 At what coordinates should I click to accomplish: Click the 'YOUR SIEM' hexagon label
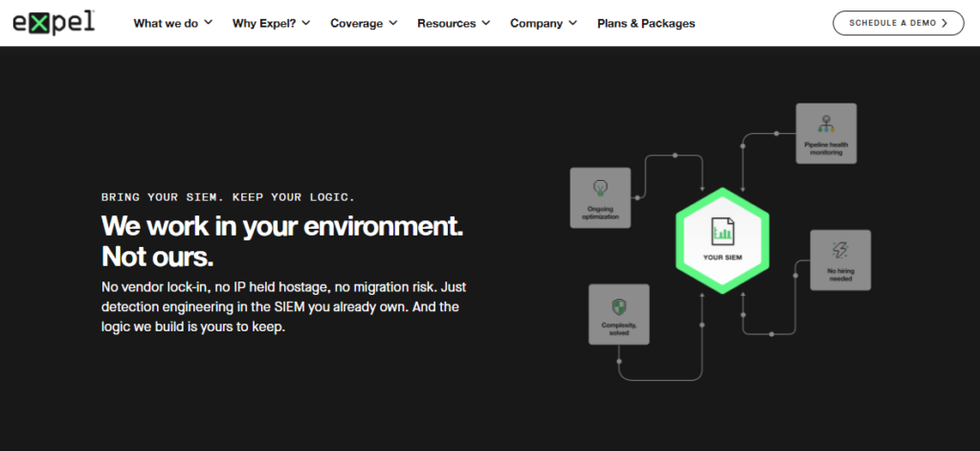point(723,257)
